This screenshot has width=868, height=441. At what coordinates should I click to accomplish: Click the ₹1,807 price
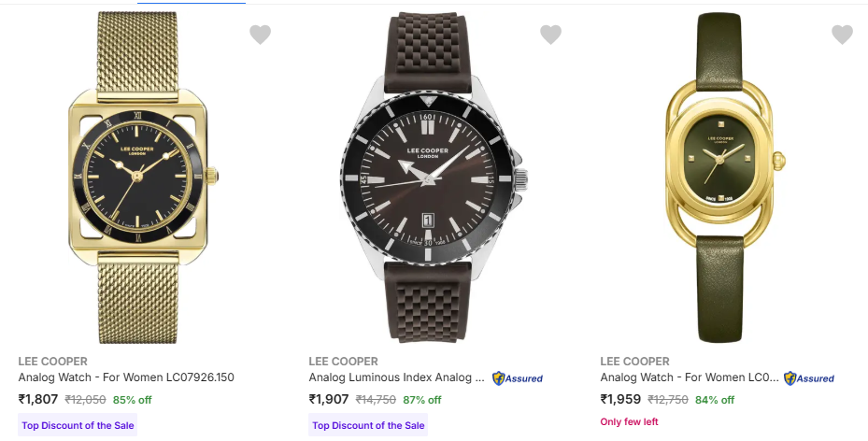pyautogui.click(x=38, y=399)
